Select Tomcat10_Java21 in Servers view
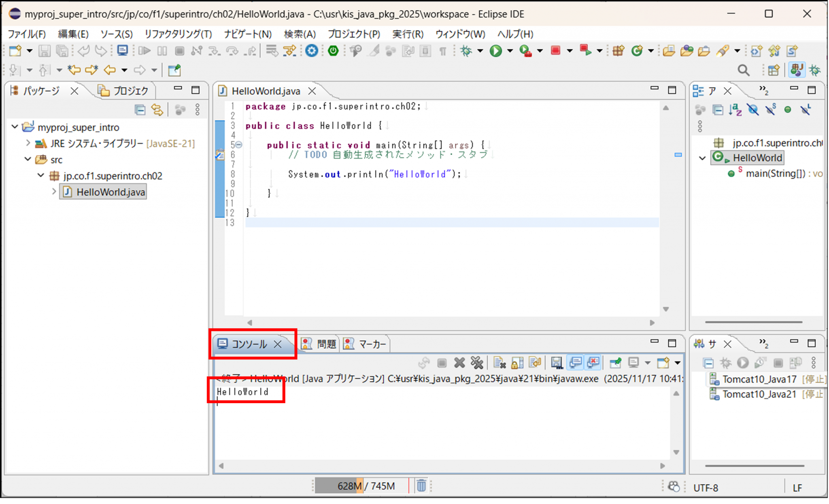 coord(759,394)
